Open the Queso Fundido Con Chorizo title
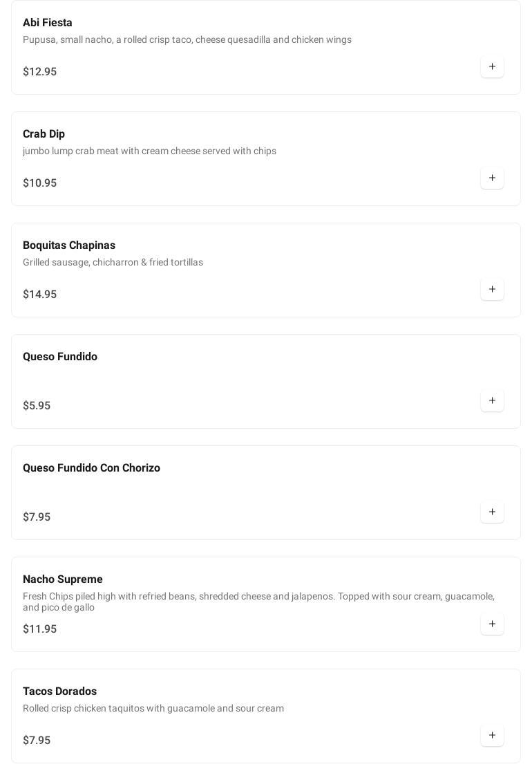 pos(91,468)
